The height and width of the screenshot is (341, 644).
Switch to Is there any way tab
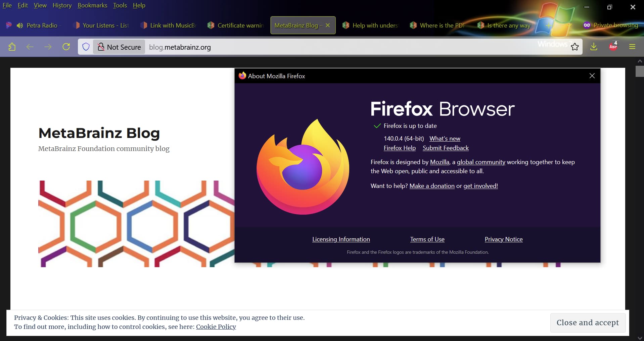(505, 25)
